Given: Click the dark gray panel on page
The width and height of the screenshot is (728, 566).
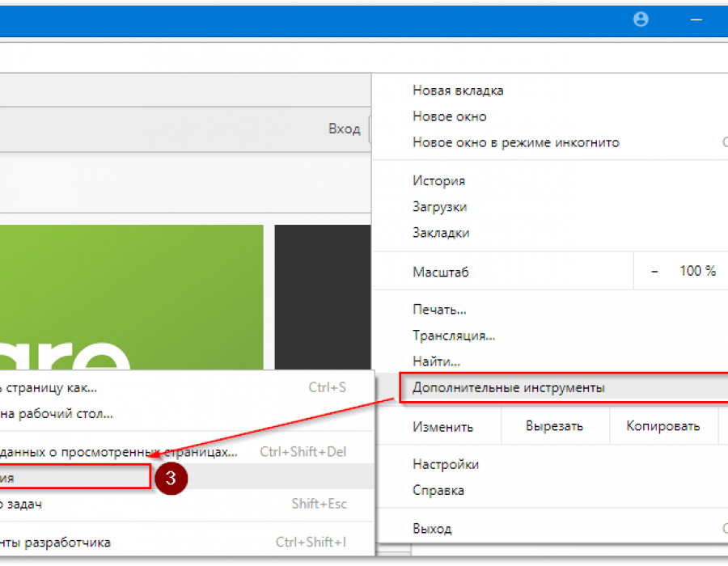Looking at the screenshot, I should pyautogui.click(x=323, y=297).
